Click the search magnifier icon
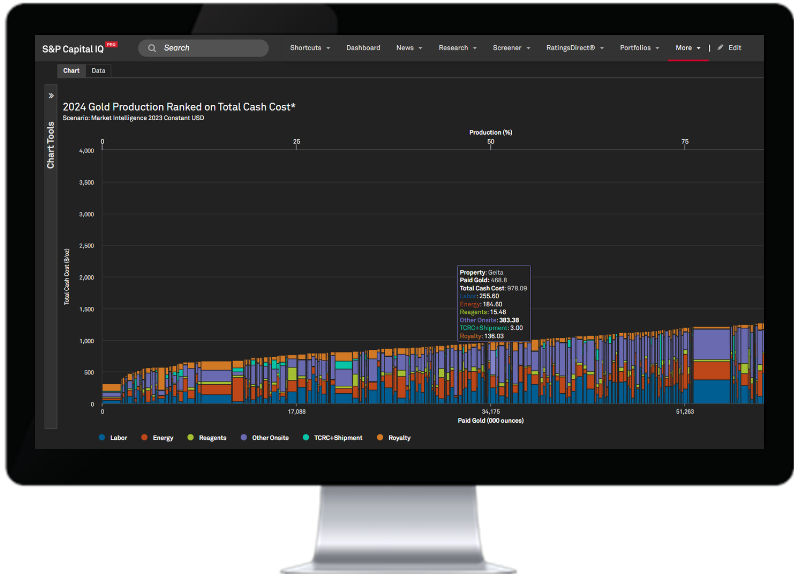 (152, 48)
